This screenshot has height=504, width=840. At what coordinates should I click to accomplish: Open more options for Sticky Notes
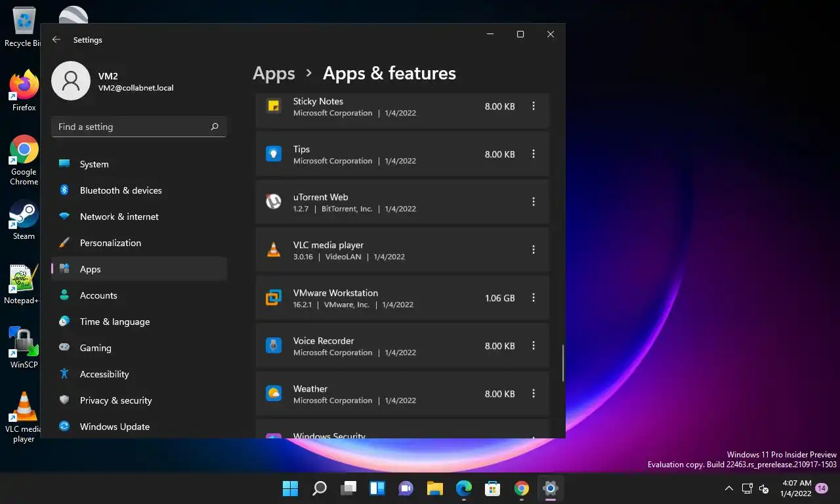(534, 106)
